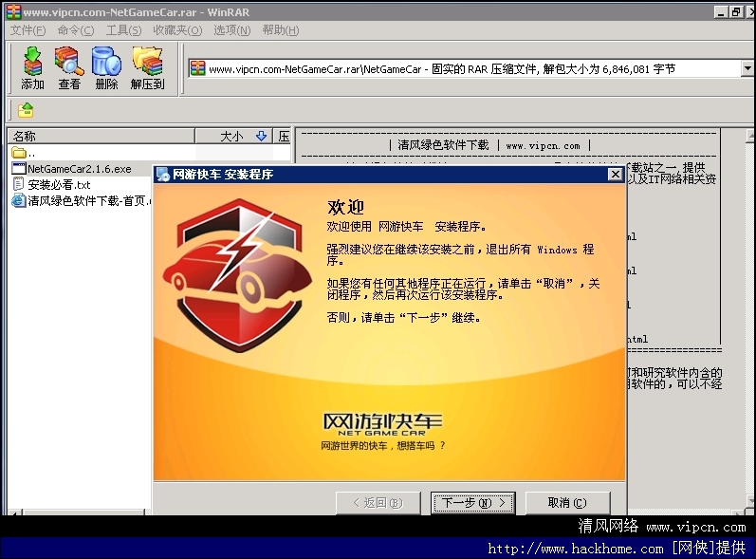Click the installer title bar icon
The height and width of the screenshot is (559, 756).
162,174
